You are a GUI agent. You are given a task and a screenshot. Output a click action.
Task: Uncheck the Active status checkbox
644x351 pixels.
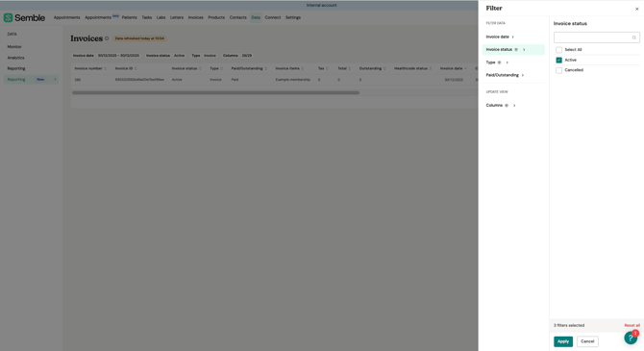pos(558,60)
